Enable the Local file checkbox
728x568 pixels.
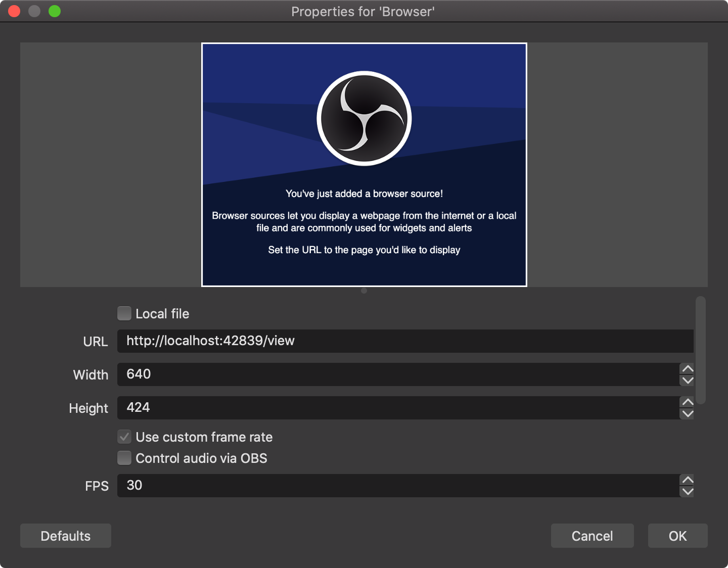point(124,313)
